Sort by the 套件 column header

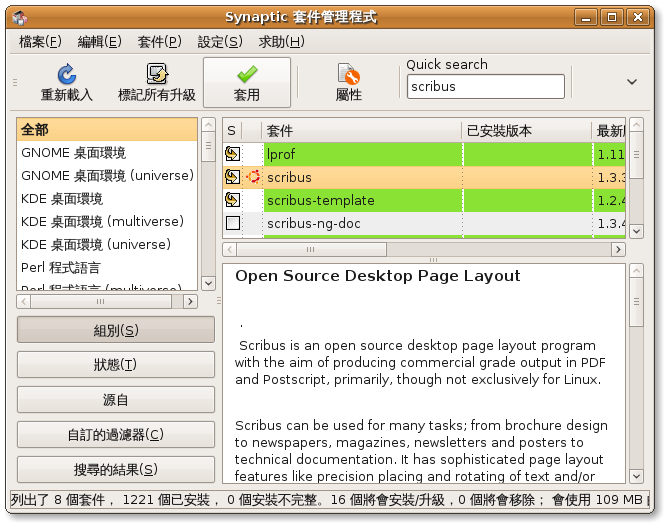coord(362,130)
